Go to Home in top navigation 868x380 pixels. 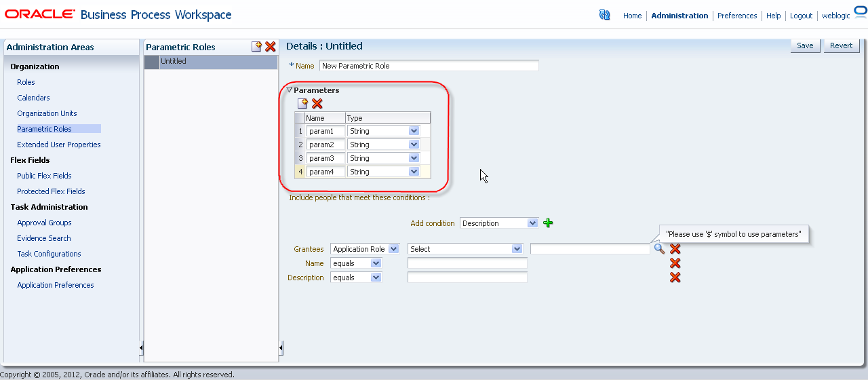pos(632,16)
